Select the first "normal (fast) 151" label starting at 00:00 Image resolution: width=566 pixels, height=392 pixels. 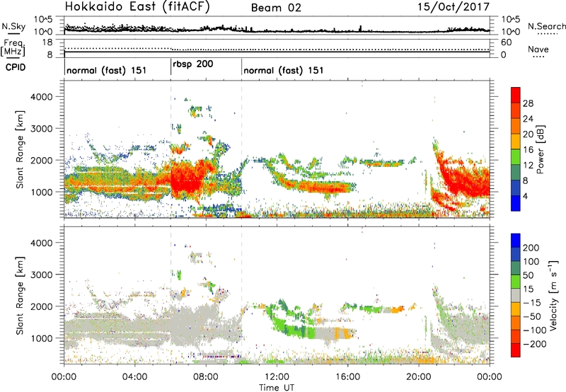coord(107,70)
